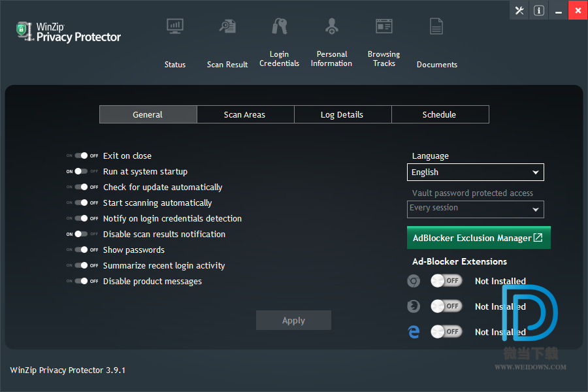This screenshot has height=392, width=588.
Task: Open the Login Credentials keys icon
Action: point(280,26)
